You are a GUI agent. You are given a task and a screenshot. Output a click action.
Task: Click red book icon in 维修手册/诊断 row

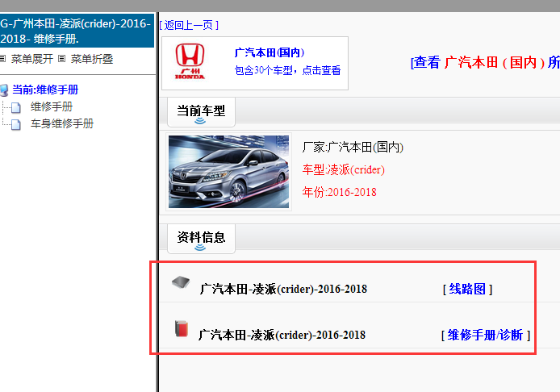click(182, 328)
